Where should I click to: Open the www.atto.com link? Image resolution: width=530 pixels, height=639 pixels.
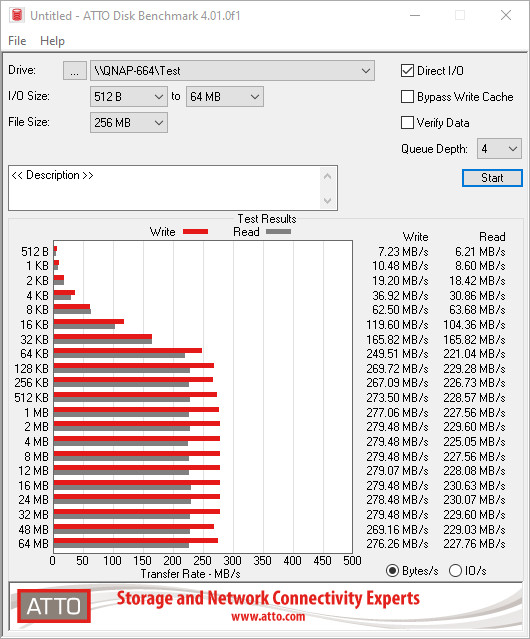click(x=268, y=617)
